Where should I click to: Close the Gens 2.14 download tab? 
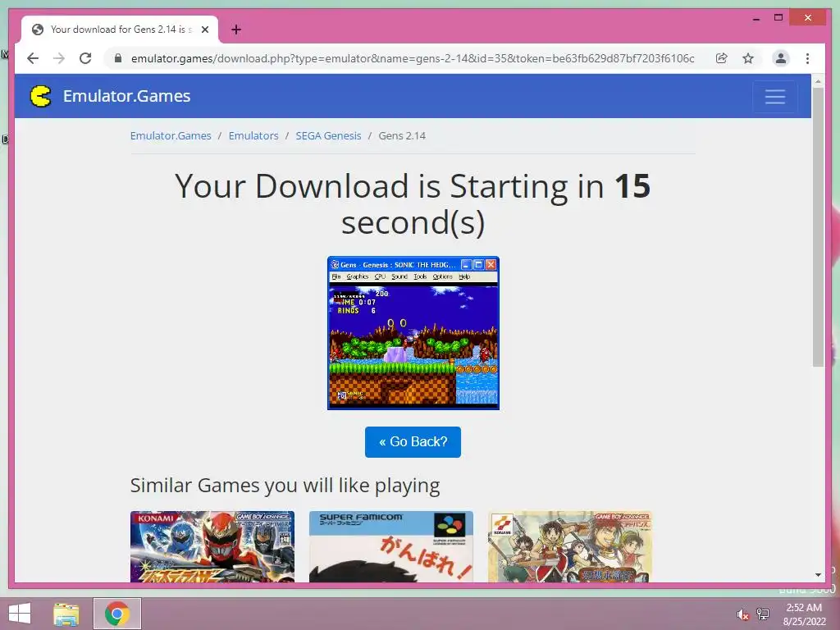click(204, 30)
